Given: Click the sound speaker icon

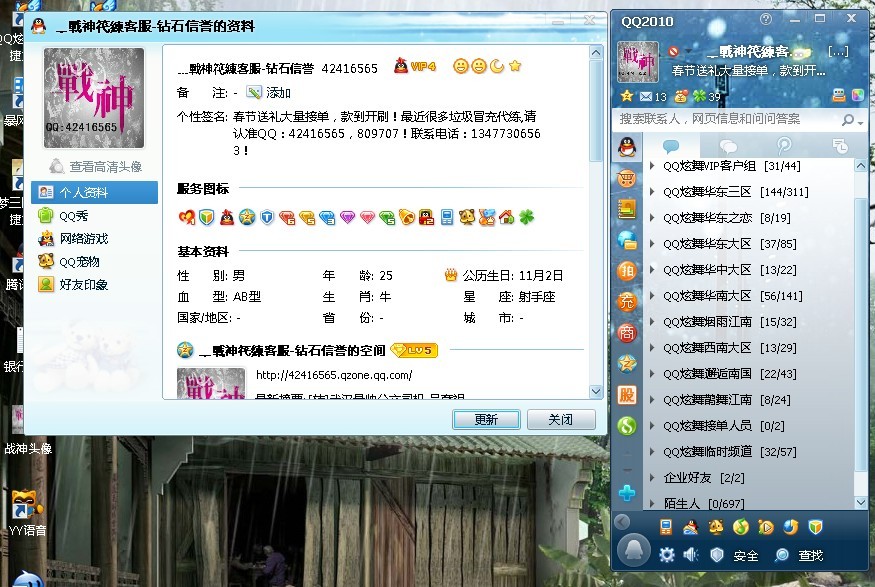Looking at the screenshot, I should 691,555.
